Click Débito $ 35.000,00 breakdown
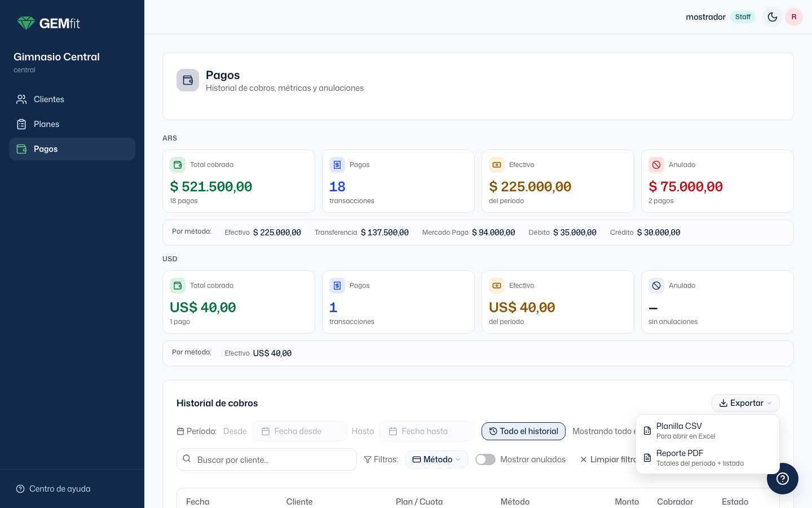The image size is (812, 508). (x=562, y=233)
